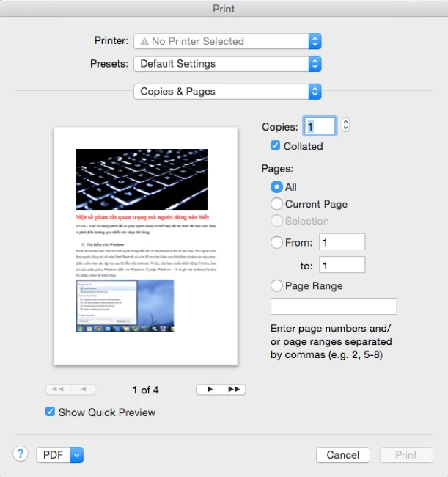Toggle the Collated checkbox
Screen dimensions: 448x477
coord(276,146)
